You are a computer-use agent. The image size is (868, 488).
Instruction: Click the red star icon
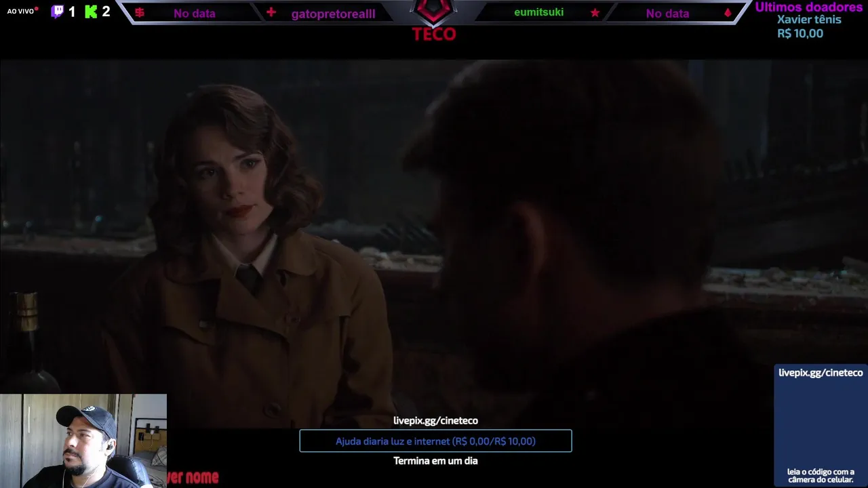pos(595,13)
